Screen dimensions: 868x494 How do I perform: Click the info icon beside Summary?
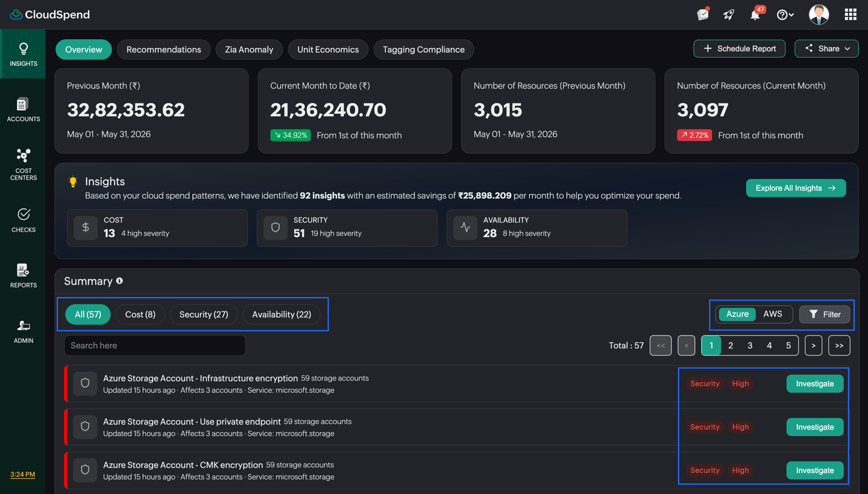[x=119, y=281]
